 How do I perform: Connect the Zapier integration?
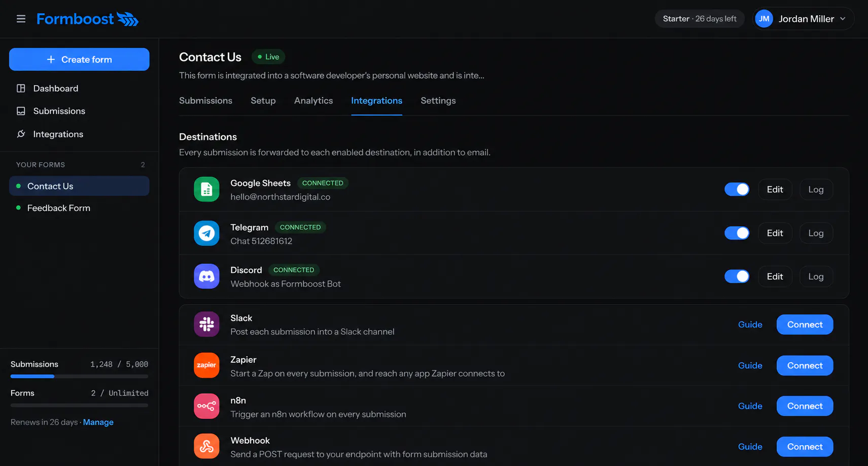click(805, 366)
